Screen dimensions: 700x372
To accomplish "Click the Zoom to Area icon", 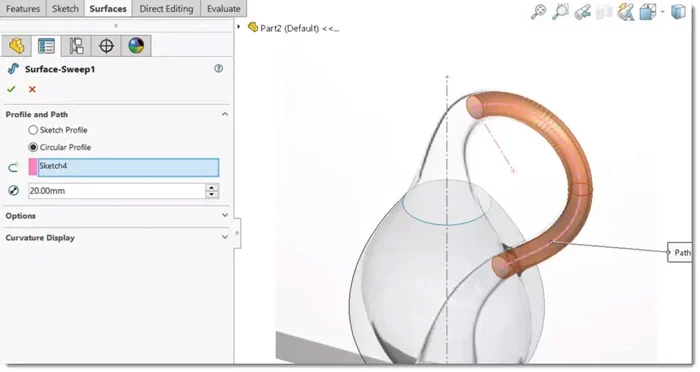I will click(560, 12).
